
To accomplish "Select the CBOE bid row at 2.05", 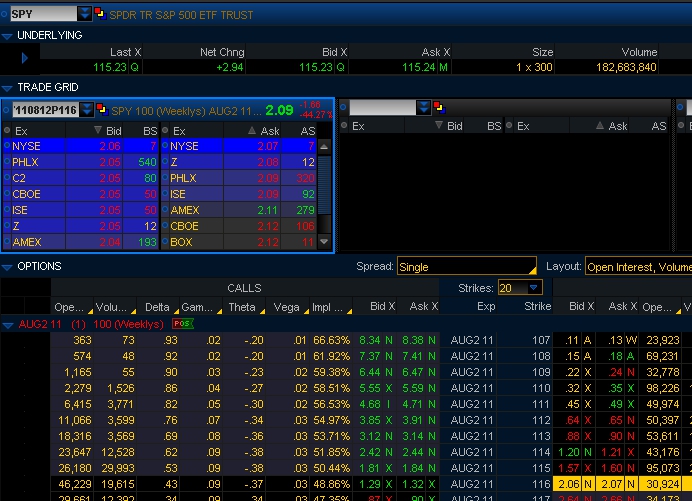I will (81, 194).
